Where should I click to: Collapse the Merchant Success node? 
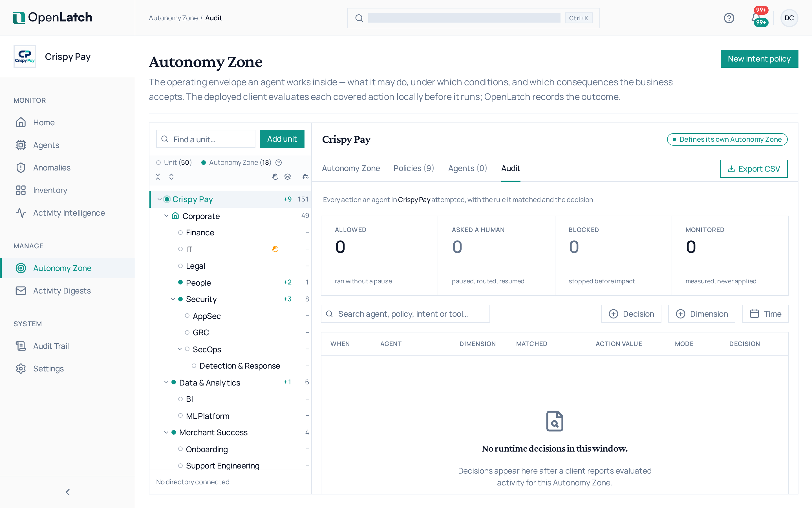pyautogui.click(x=166, y=432)
